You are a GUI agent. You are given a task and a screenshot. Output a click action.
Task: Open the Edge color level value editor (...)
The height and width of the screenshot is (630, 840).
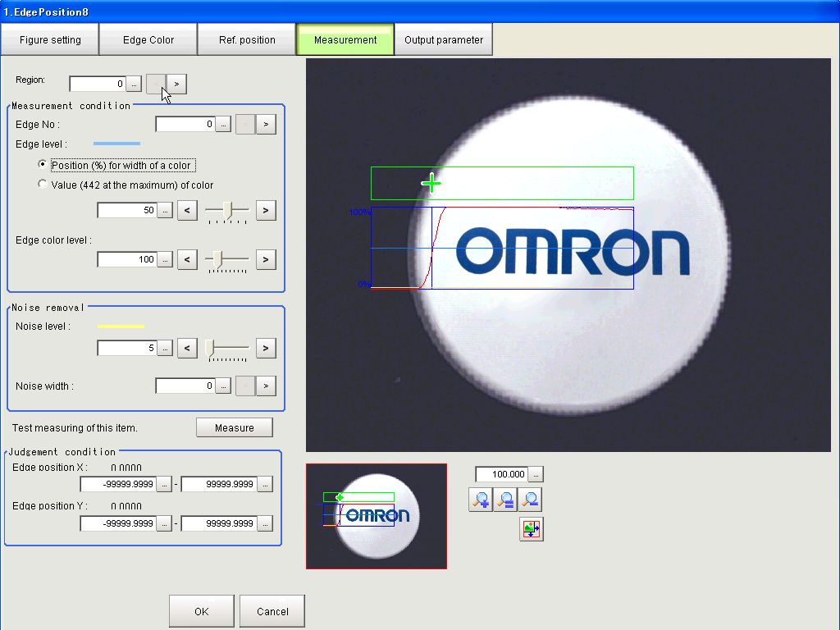click(165, 259)
